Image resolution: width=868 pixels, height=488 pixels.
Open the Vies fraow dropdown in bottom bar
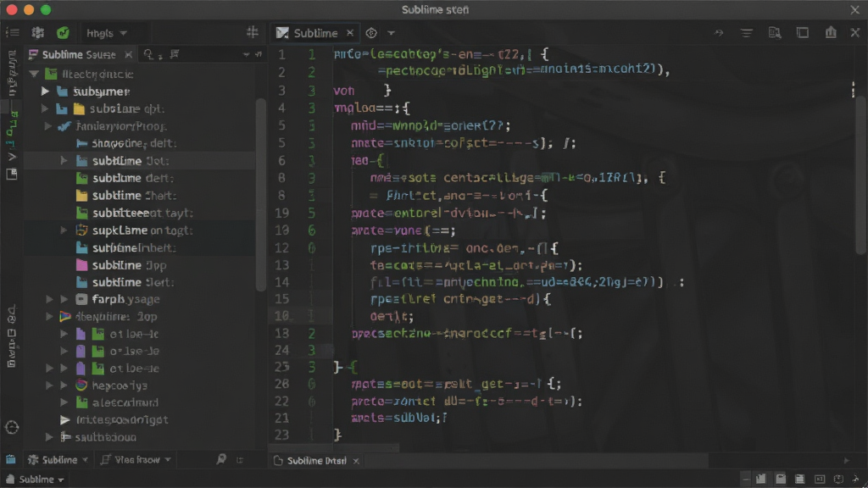click(x=136, y=460)
